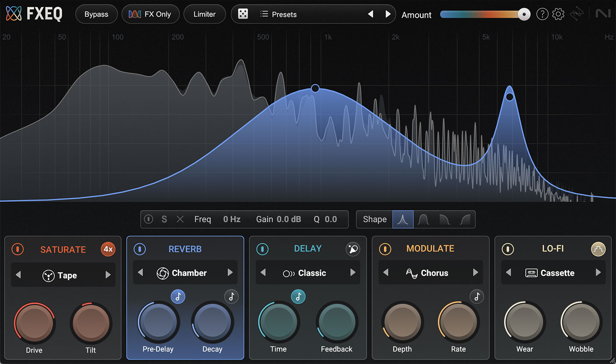Click the Lo-Fi Wobble knob
The image size is (616, 364).
coord(581,322)
